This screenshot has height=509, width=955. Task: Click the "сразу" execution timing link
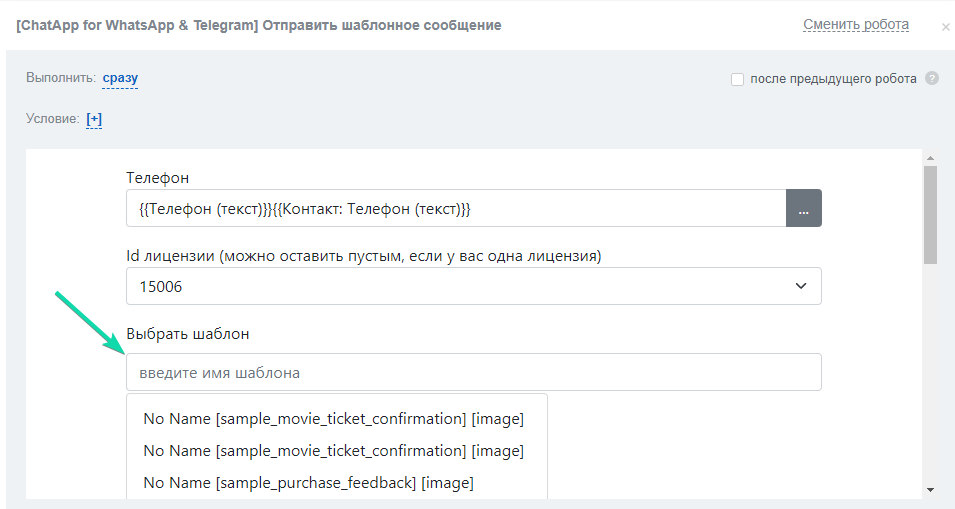click(x=120, y=78)
